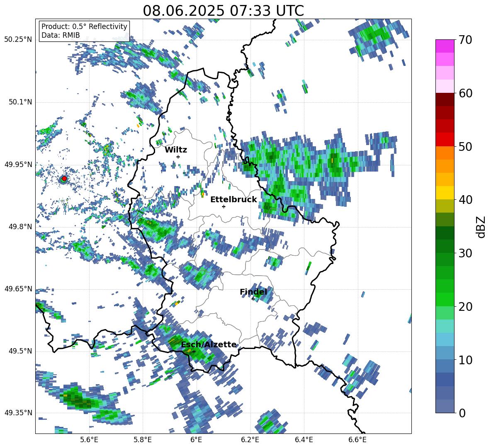Screen dimensions: 491x448
Task: Click the 20 tick on the colorbar
Action: coord(465,306)
